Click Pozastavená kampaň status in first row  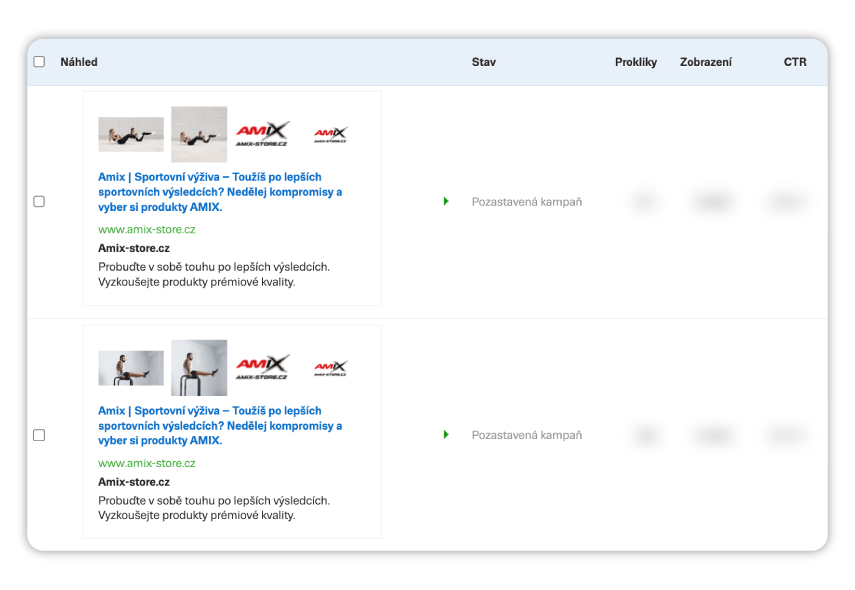click(x=527, y=202)
